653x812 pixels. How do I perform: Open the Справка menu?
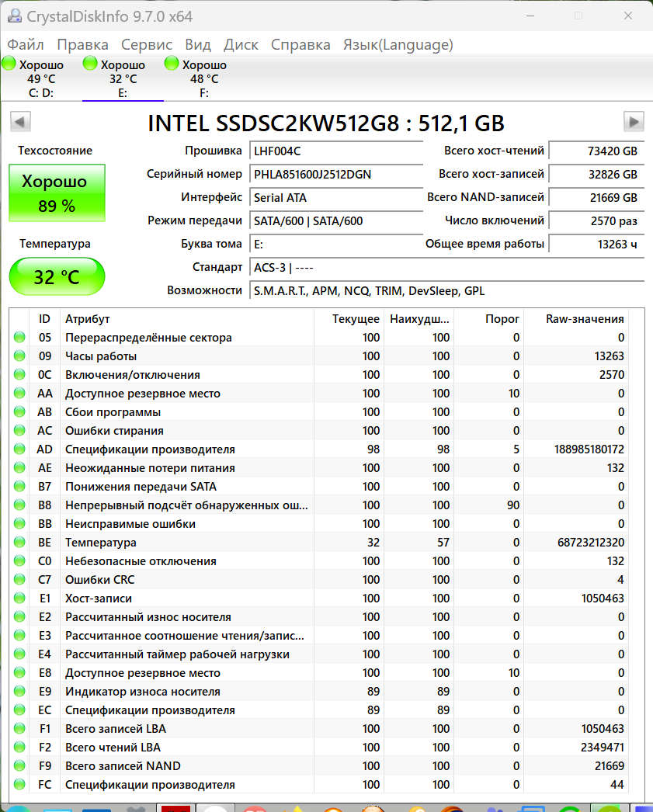300,44
